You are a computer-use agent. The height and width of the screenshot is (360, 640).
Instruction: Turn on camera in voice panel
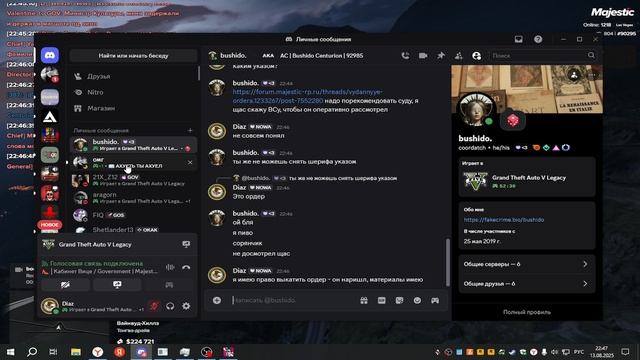[65, 284]
